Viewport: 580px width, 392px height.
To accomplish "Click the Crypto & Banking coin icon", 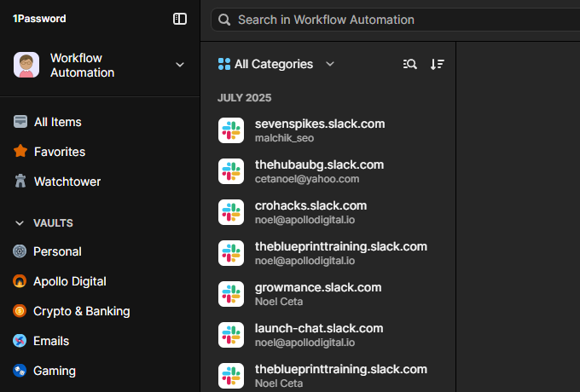I will (20, 311).
